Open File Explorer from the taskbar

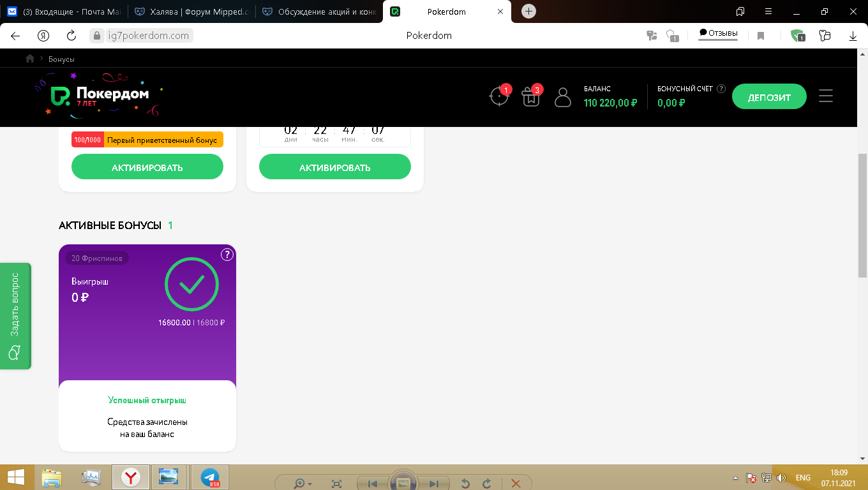[52, 478]
